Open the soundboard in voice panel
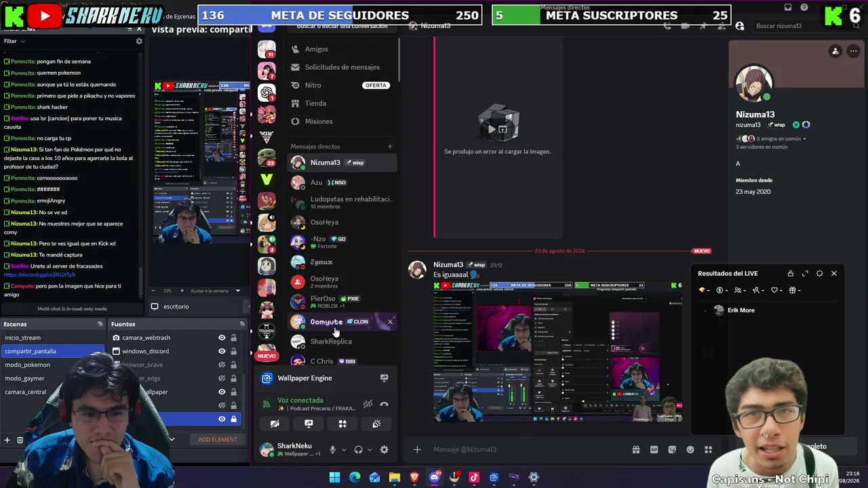 pyautogui.click(x=376, y=424)
